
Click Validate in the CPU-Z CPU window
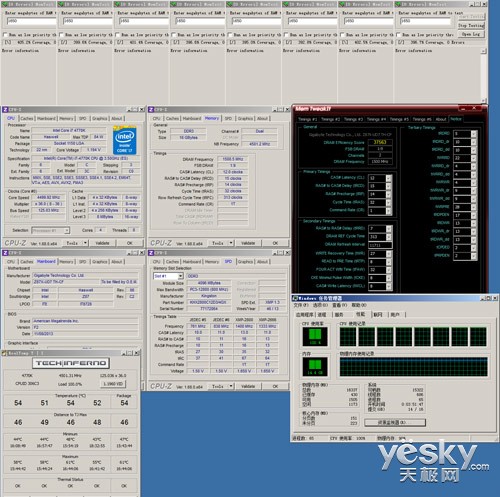click(x=102, y=243)
